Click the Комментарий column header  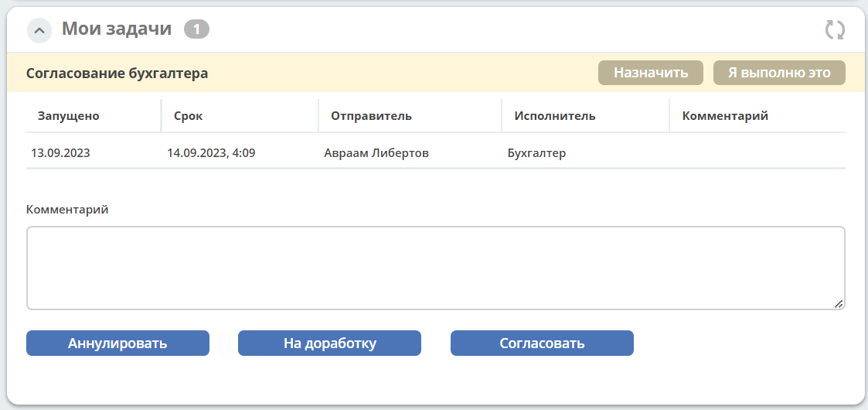(725, 116)
